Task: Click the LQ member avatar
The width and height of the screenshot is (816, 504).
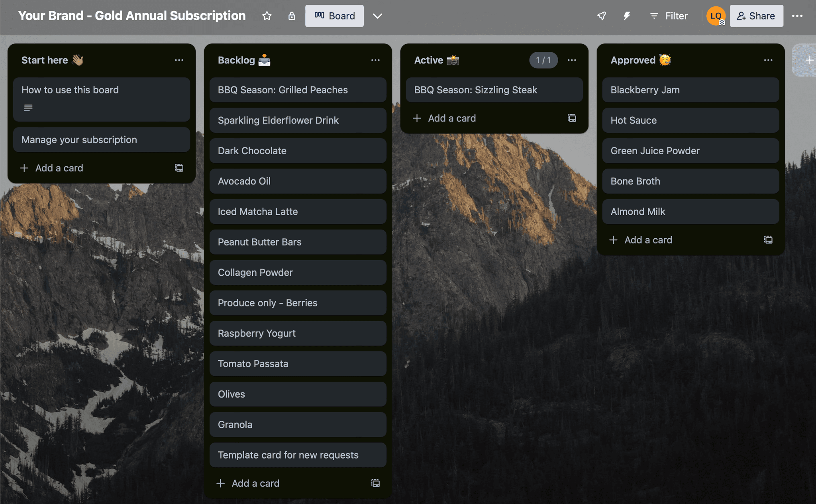Action: [x=716, y=16]
